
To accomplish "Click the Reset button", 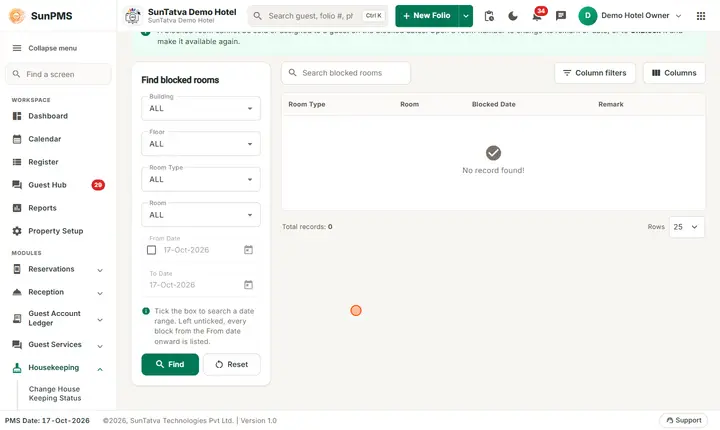I will [x=232, y=364].
